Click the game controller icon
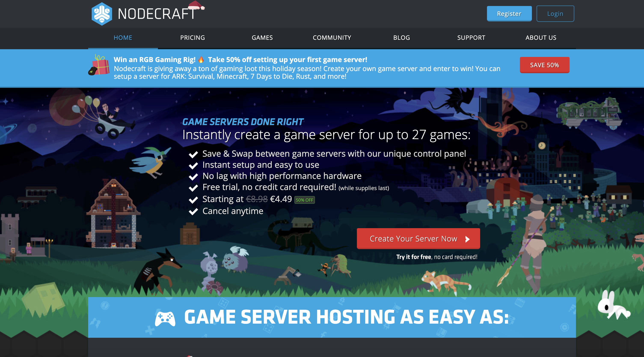Viewport: 644px width, 357px height. pos(165,318)
